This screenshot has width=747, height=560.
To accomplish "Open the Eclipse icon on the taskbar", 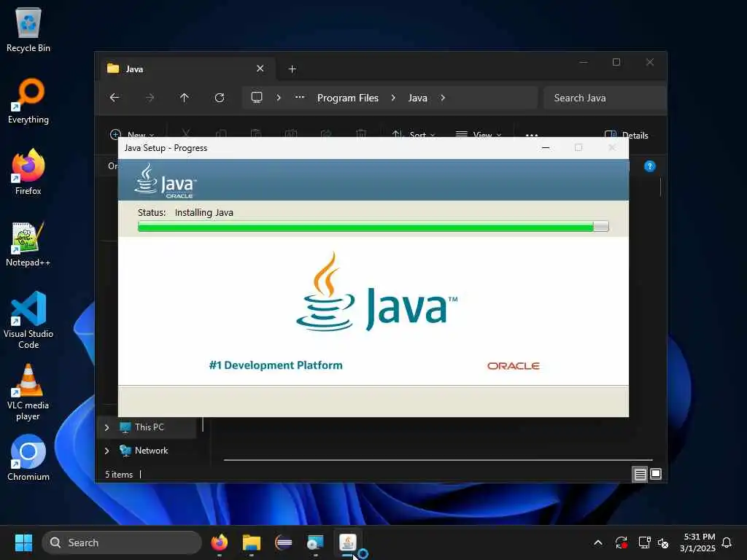I will click(x=284, y=542).
